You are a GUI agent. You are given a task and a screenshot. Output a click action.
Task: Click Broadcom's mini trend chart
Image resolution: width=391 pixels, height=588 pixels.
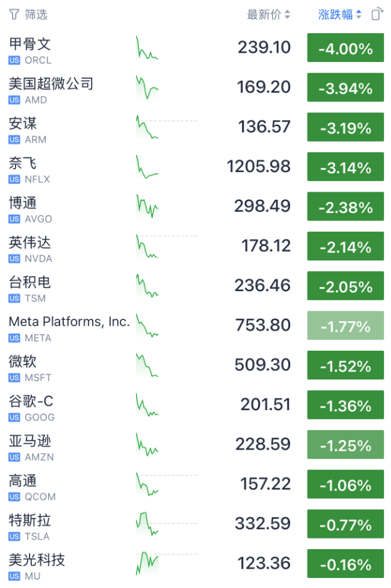pos(147,207)
